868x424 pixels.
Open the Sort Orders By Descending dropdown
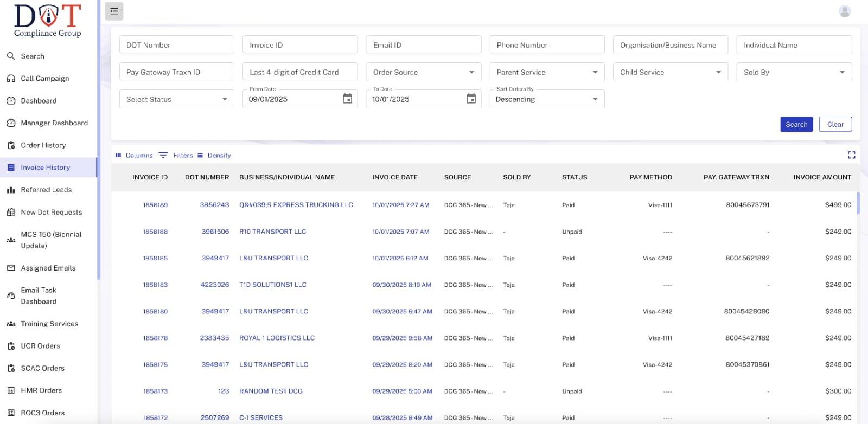click(x=547, y=99)
